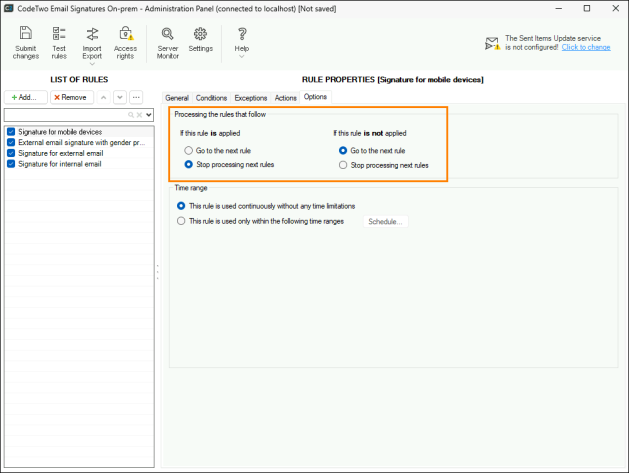Select Stop processing next rules if not applied
629x473 pixels.
coord(343,165)
